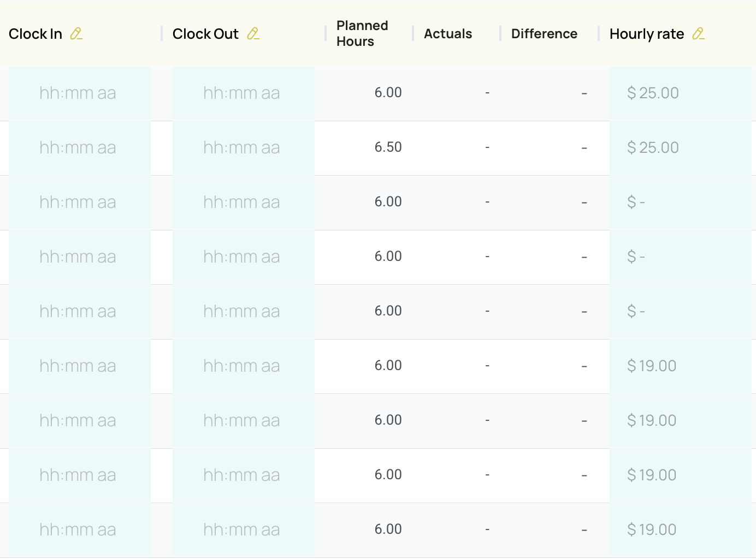This screenshot has width=756, height=560.
Task: Click the Actuals column header
Action: (x=448, y=34)
